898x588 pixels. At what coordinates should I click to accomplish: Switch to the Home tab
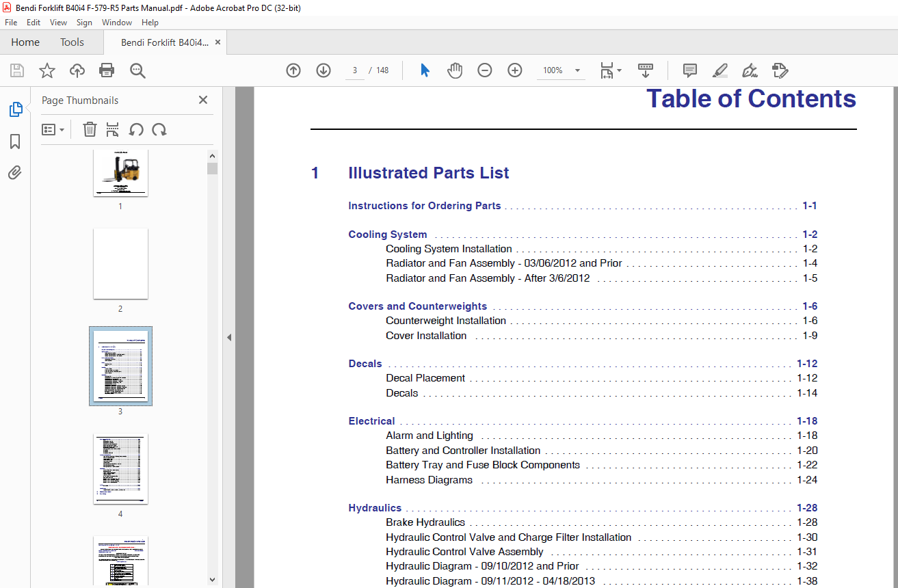click(x=25, y=42)
